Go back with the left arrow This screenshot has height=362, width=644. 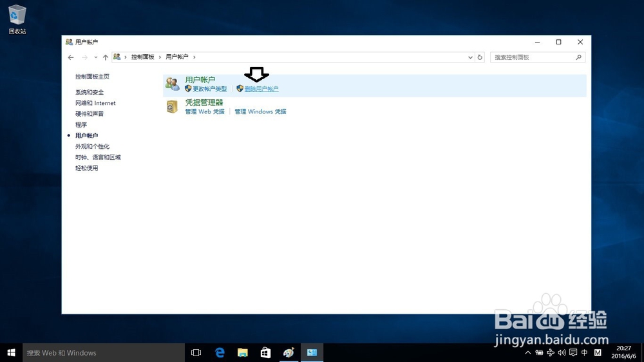tap(71, 57)
